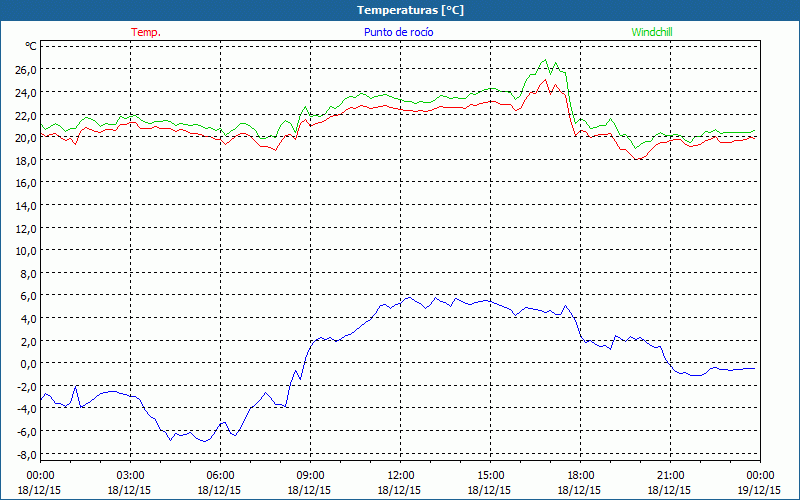This screenshot has width=800, height=500.
Task: Click the 10,0 y-axis value
Action: click(26, 251)
